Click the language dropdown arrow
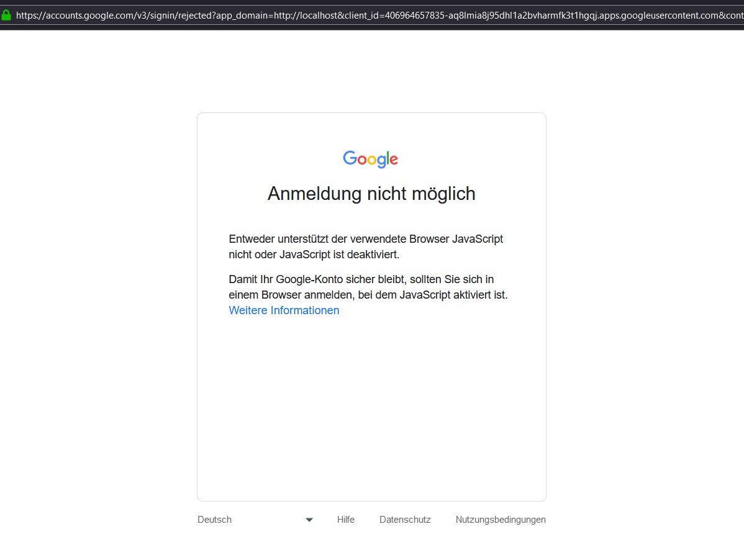The height and width of the screenshot is (560, 744). click(309, 520)
